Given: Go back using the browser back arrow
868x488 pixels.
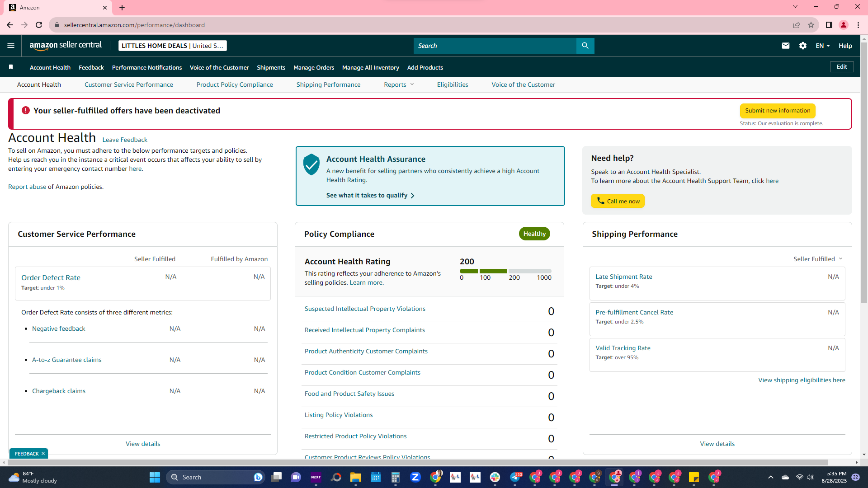Looking at the screenshot, I should (x=10, y=25).
